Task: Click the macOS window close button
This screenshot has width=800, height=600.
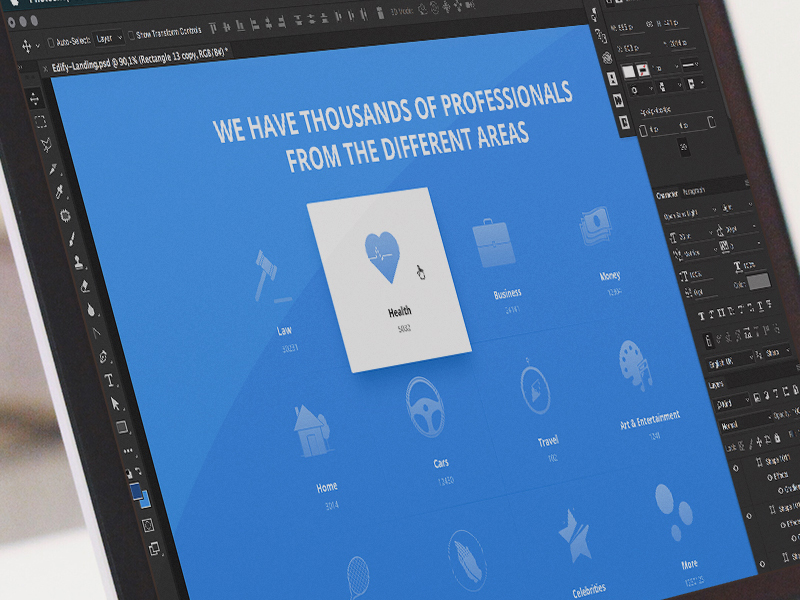Action: click(11, 22)
